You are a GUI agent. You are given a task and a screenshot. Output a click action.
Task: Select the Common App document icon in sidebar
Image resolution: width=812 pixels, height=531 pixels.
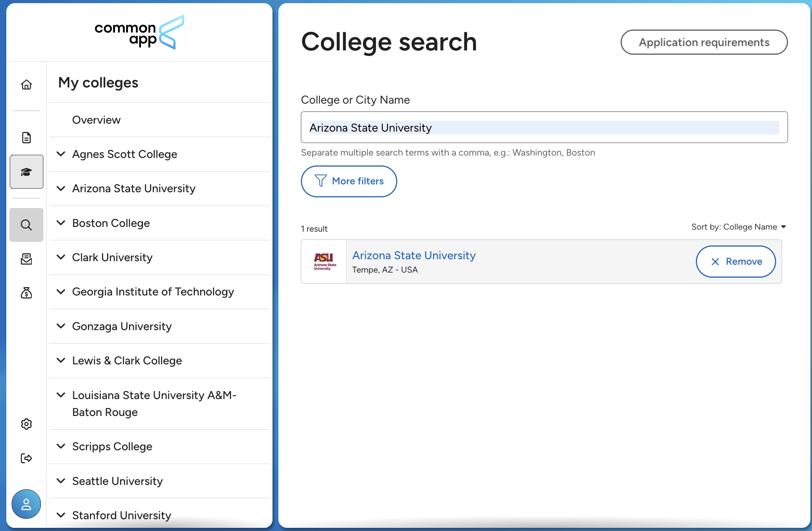[26, 138]
